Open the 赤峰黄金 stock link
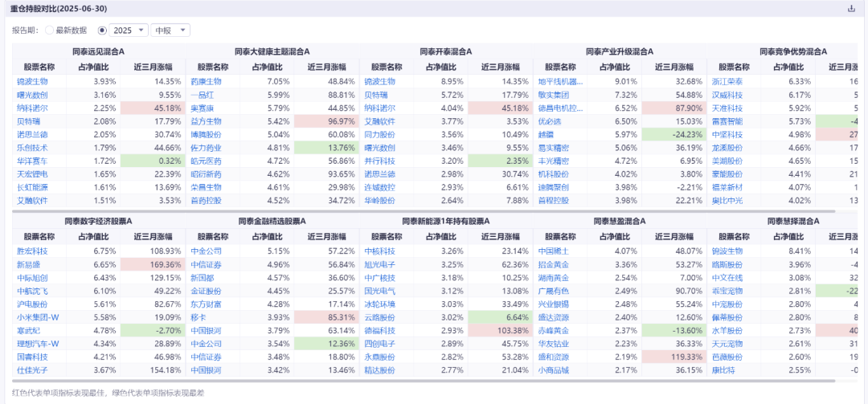 [554, 331]
